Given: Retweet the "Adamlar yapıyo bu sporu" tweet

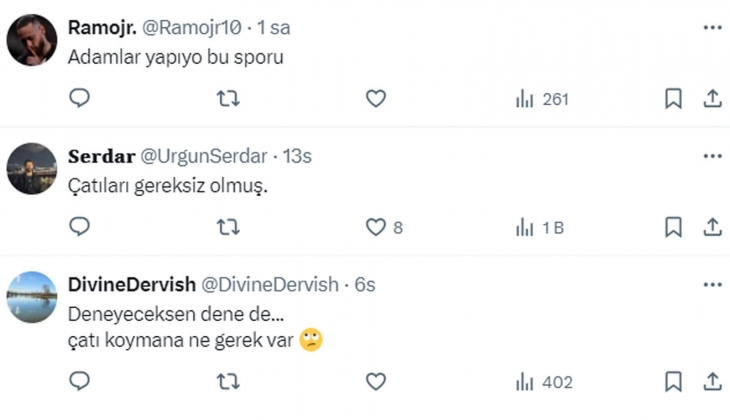Looking at the screenshot, I should point(228,99).
